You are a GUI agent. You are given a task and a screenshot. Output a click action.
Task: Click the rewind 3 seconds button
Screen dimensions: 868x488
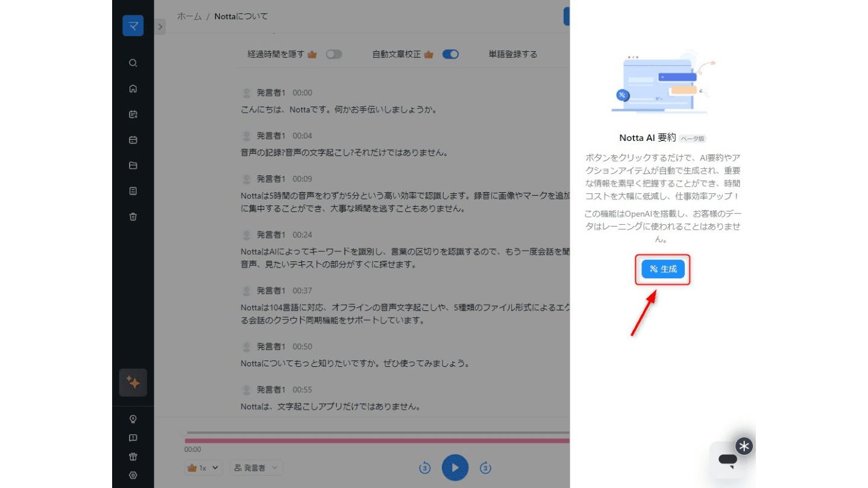[425, 468]
